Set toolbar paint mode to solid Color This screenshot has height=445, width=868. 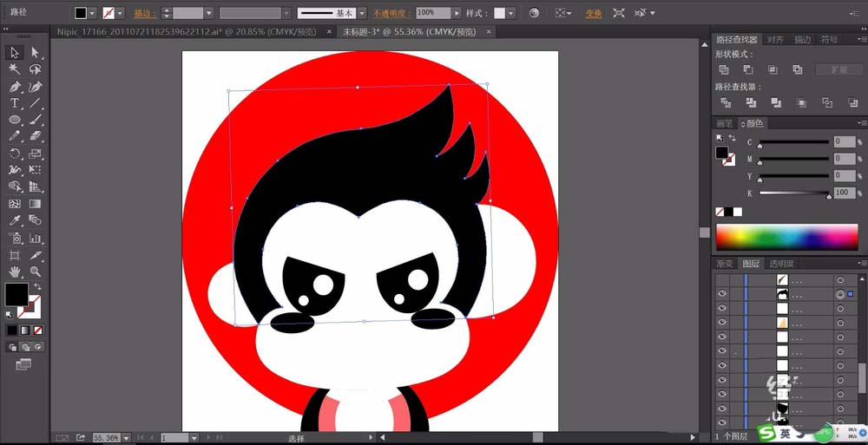click(12, 330)
